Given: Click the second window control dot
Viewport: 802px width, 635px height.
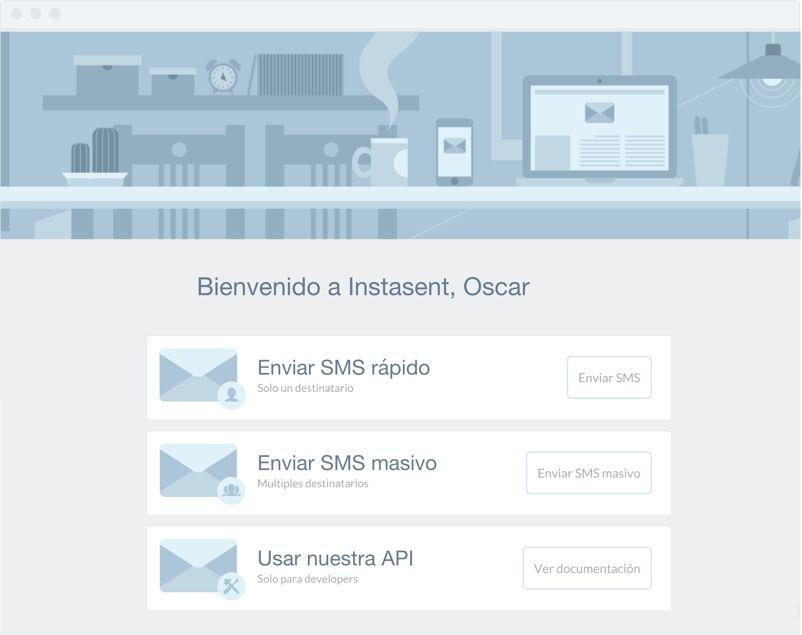Looking at the screenshot, I should point(36,14).
